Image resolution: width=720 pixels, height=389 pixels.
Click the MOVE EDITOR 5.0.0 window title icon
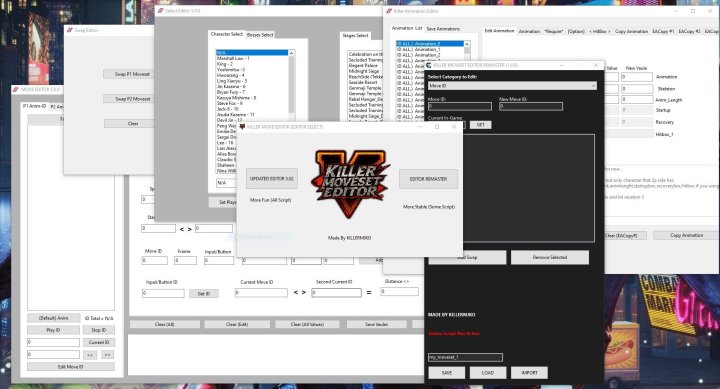(x=16, y=89)
